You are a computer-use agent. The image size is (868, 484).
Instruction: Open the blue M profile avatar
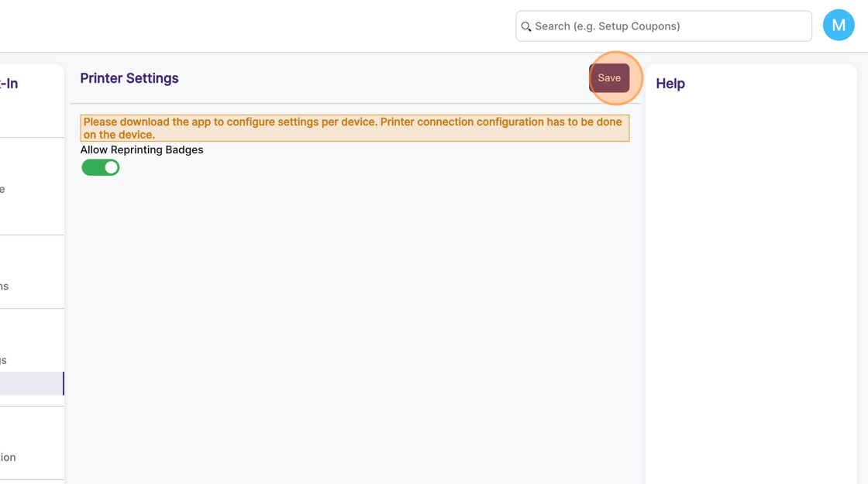(838, 26)
